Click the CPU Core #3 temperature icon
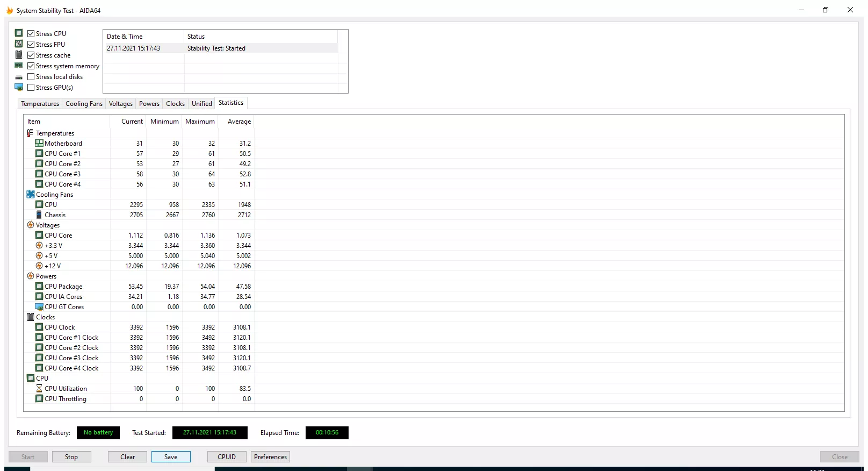 39,174
